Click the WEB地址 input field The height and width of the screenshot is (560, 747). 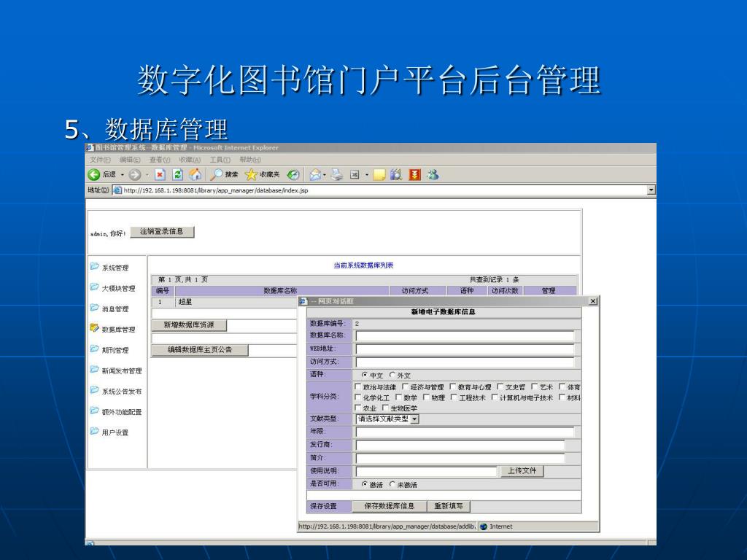click(x=465, y=349)
